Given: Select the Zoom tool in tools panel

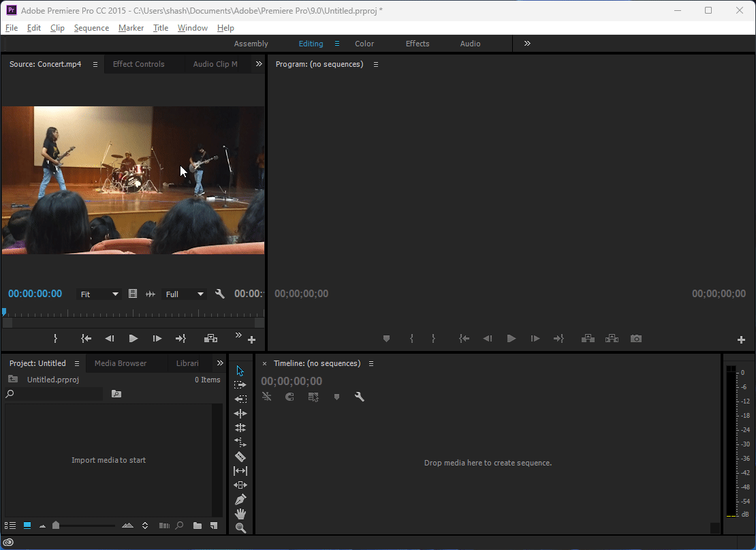Looking at the screenshot, I should [240, 528].
